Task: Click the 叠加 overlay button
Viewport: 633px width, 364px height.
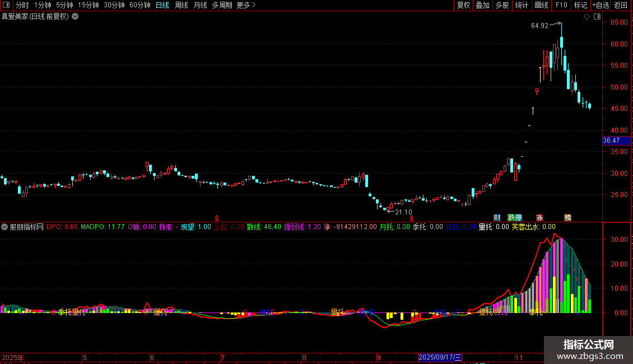Action: (483, 5)
